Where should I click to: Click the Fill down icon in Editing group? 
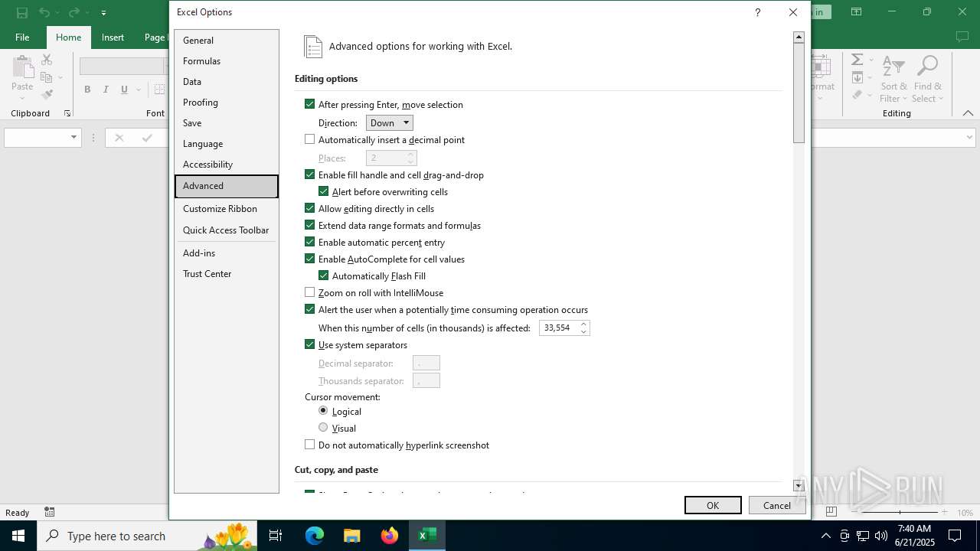(x=857, y=77)
